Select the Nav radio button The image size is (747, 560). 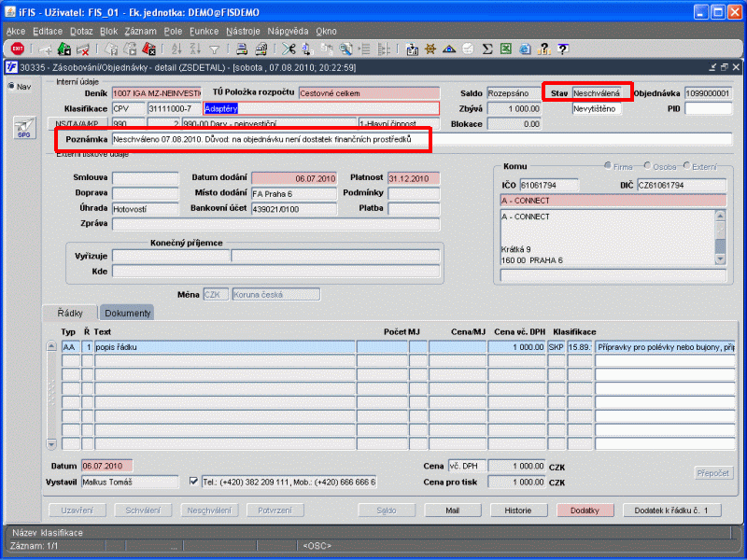[12, 87]
